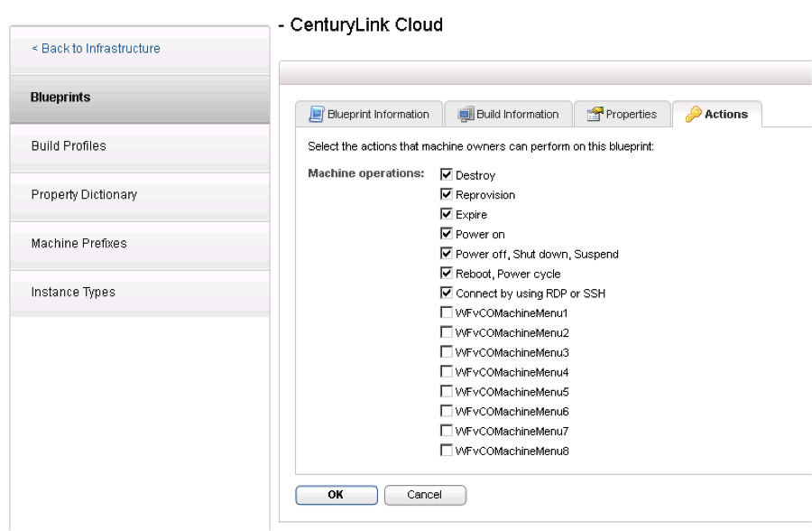
Task: Toggle Power off, Shut down, Suspend checkbox
Action: [446, 254]
